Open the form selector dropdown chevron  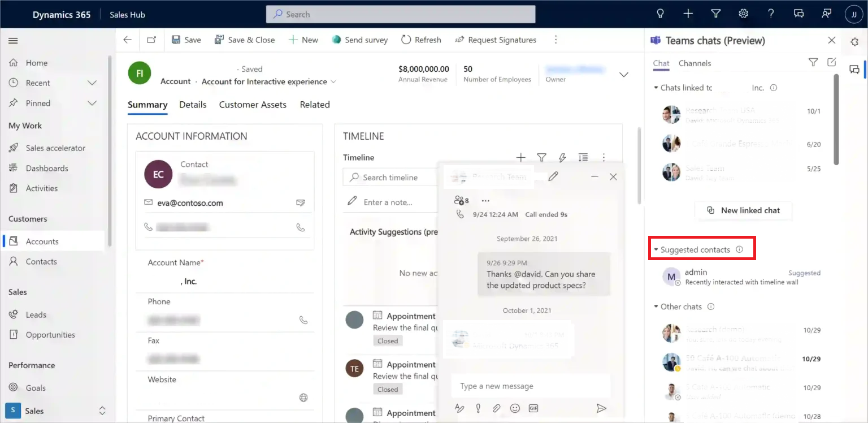[x=333, y=82]
